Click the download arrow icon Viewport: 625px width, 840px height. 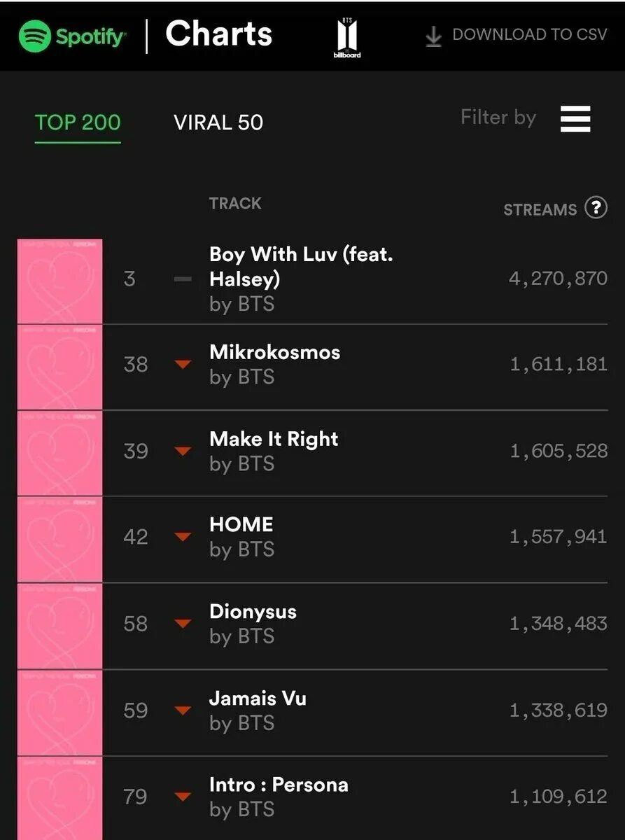434,36
